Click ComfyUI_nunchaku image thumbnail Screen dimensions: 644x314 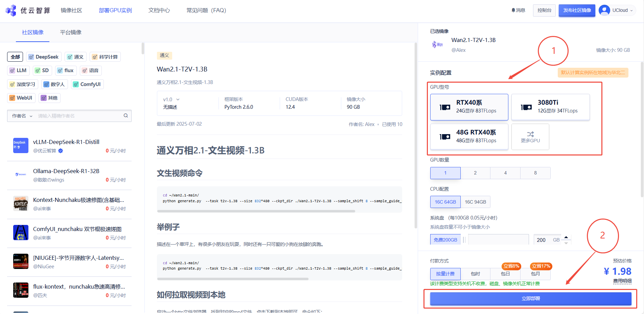(x=21, y=232)
